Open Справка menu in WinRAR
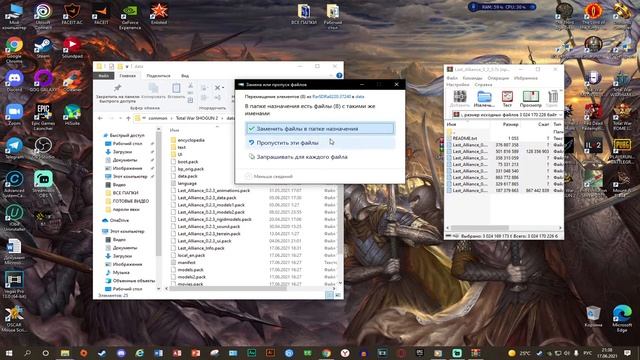Image resolution: width=640 pixels, height=360 pixels. pyautogui.click(x=483, y=84)
